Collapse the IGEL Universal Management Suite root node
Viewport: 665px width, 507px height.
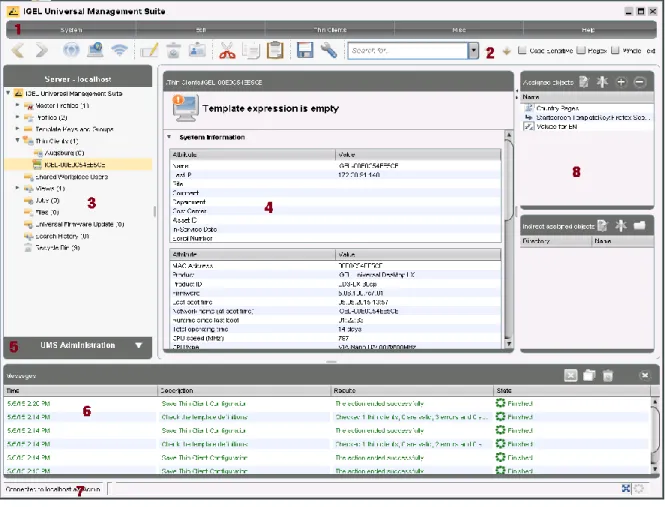pos(8,93)
